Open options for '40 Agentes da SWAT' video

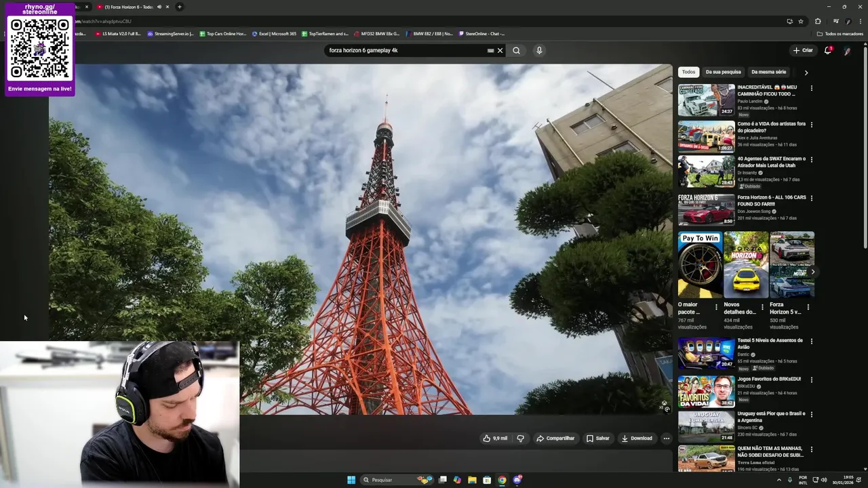coord(811,160)
